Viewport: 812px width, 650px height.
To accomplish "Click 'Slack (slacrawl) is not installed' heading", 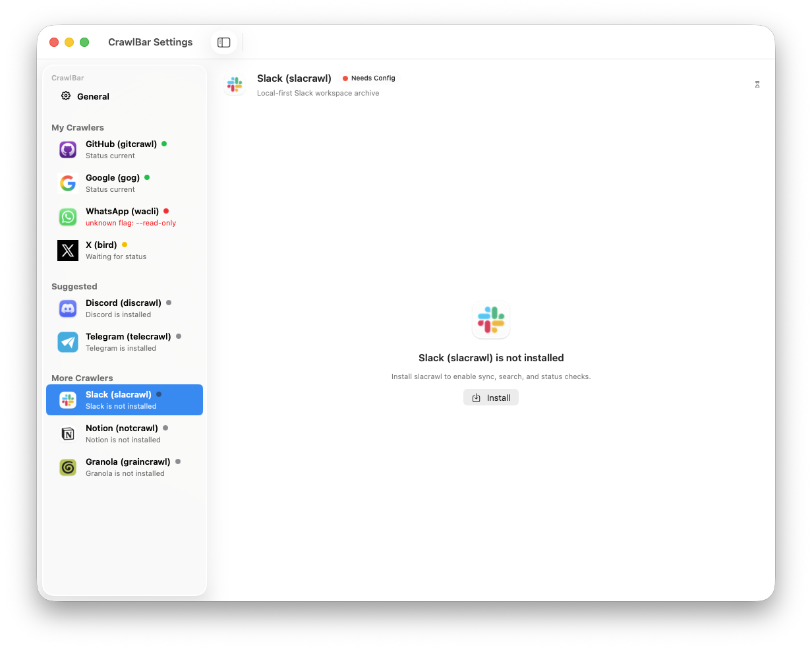I will coord(491,358).
